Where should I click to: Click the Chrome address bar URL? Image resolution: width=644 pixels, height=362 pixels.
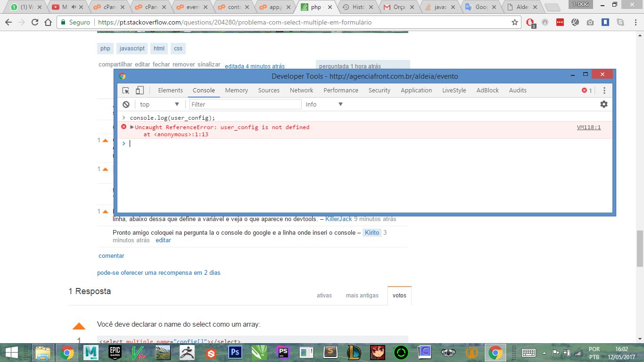pos(235,22)
